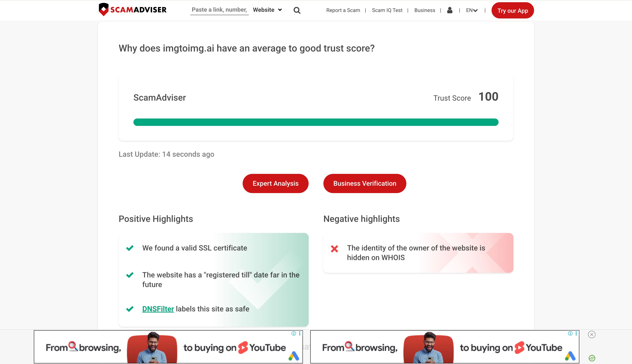Viewport: 632px width, 364px height.
Task: Click the imgtoimg.ai trust score heading
Action: point(247,48)
